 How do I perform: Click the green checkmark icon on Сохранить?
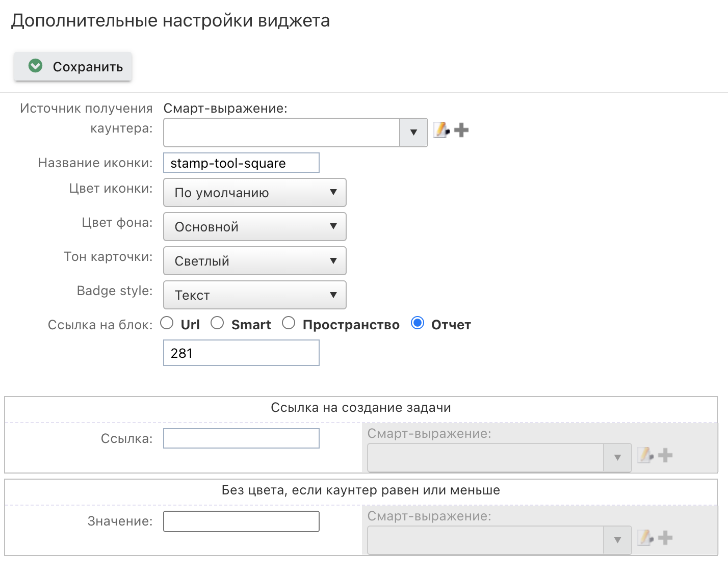[36, 66]
